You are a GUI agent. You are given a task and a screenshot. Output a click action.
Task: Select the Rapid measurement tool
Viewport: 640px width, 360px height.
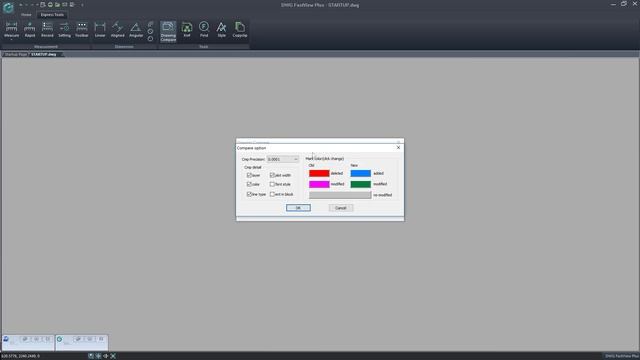[30, 29]
